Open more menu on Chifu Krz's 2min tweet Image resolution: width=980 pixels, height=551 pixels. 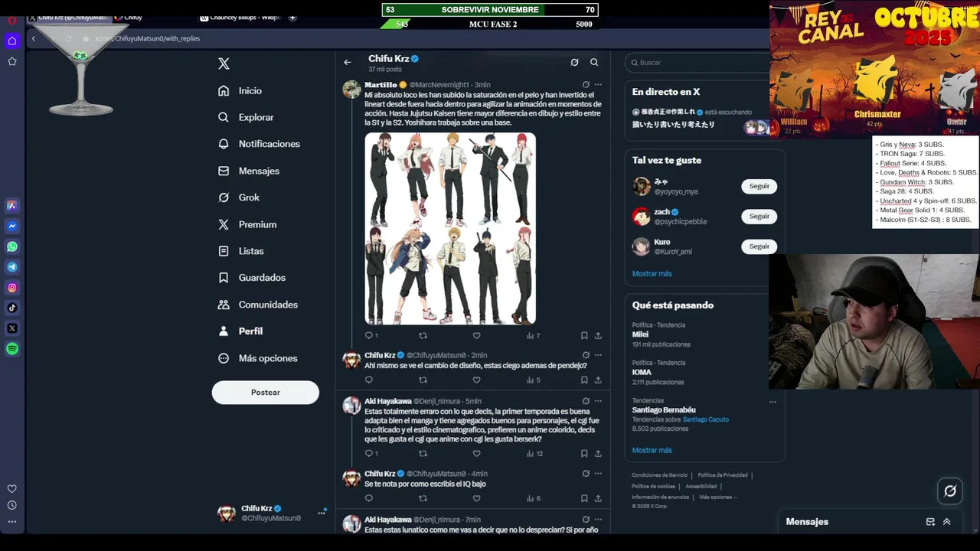tap(598, 355)
